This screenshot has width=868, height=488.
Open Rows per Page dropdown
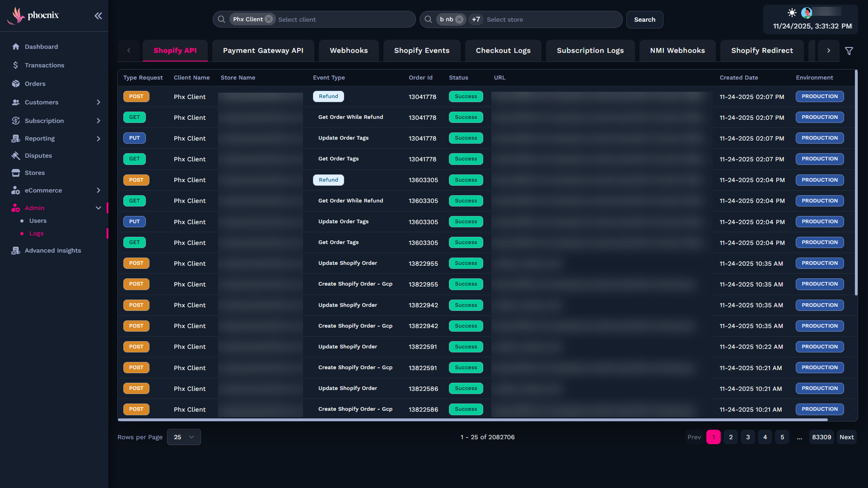(184, 437)
